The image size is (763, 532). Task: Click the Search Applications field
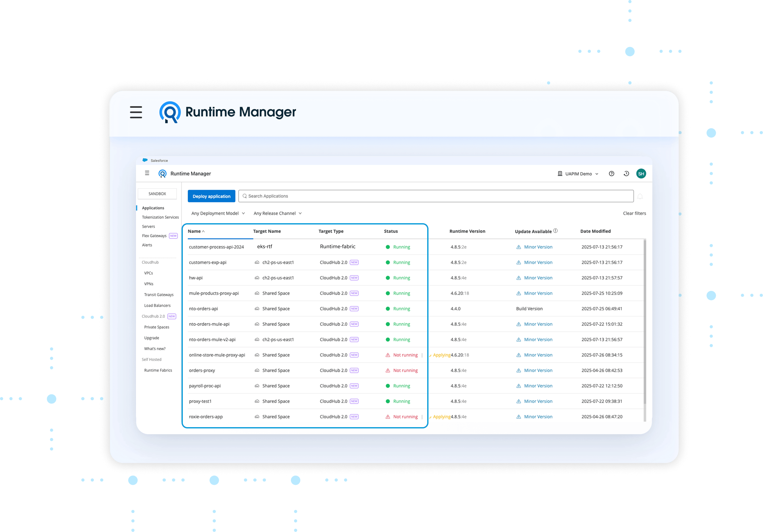pos(436,196)
